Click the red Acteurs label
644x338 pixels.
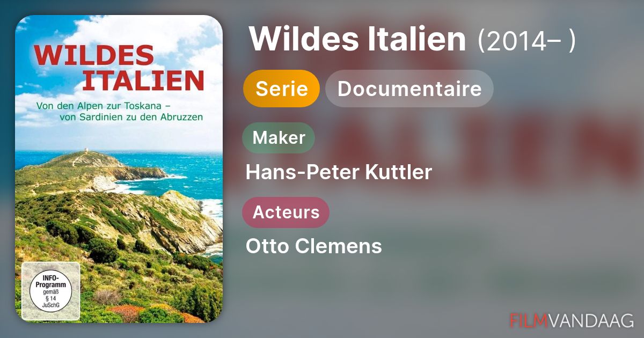286,212
